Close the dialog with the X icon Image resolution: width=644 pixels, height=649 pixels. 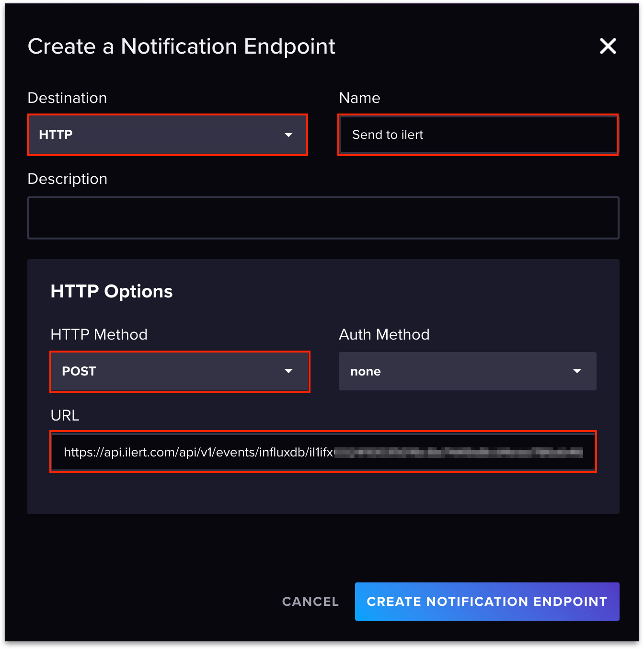tap(608, 46)
